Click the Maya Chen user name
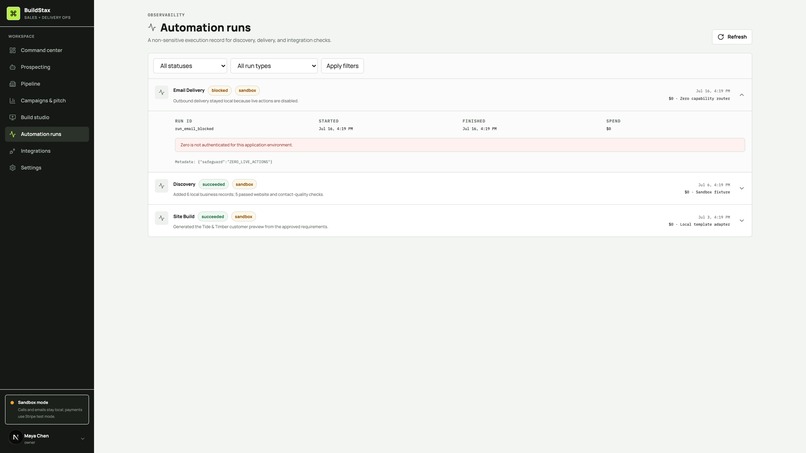The image size is (806, 453). (36, 436)
